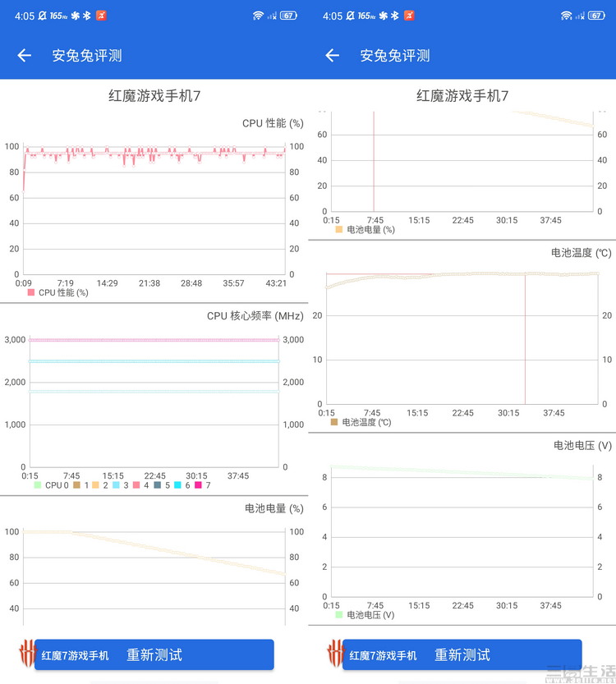This screenshot has height=684, width=616.
Task: Tap the orange app notification icon on the left
Action: (101, 16)
